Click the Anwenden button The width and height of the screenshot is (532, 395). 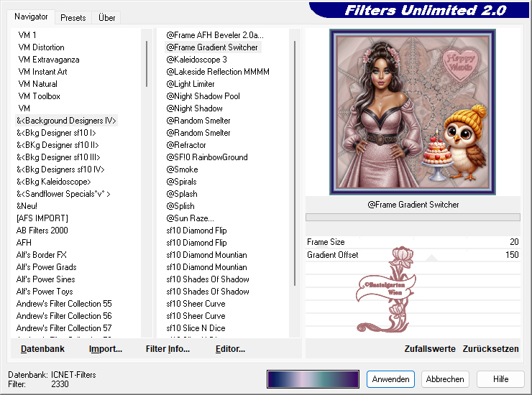[x=391, y=379]
